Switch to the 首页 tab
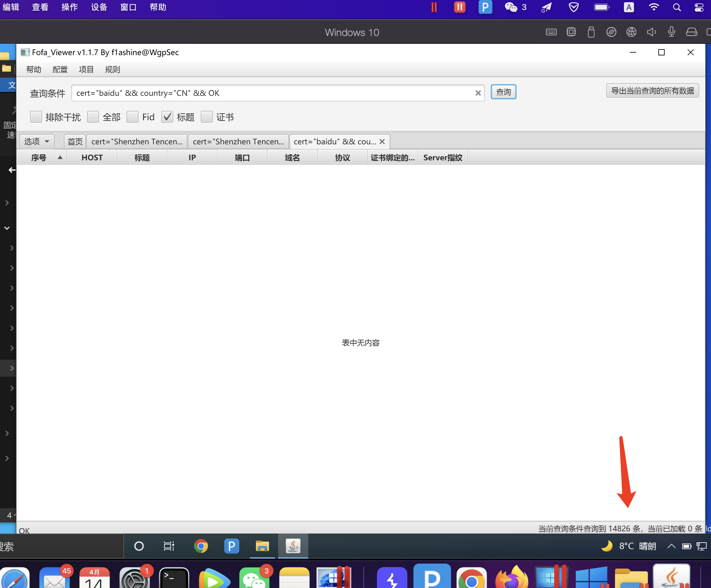 pos(75,142)
